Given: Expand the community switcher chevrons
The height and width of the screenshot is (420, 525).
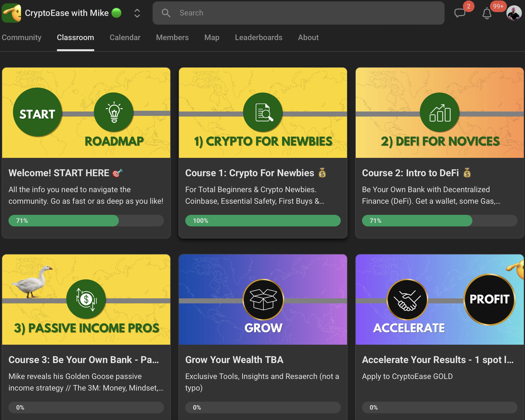Looking at the screenshot, I should point(137,13).
